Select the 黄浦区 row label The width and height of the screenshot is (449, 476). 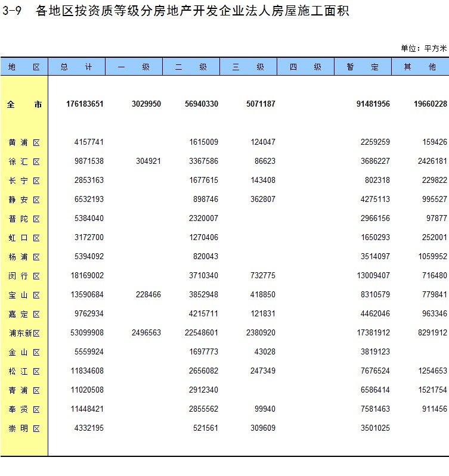pyautogui.click(x=24, y=142)
